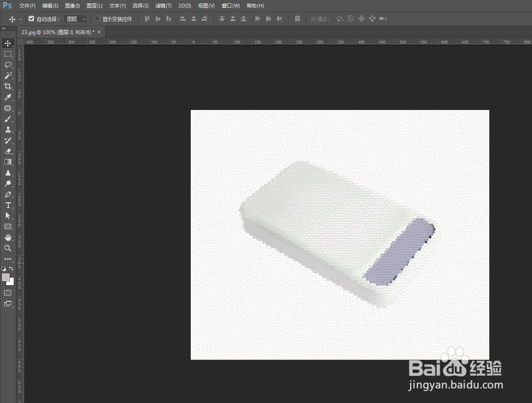
Task: Click Distribute right edges icon
Action: click(x=279, y=19)
